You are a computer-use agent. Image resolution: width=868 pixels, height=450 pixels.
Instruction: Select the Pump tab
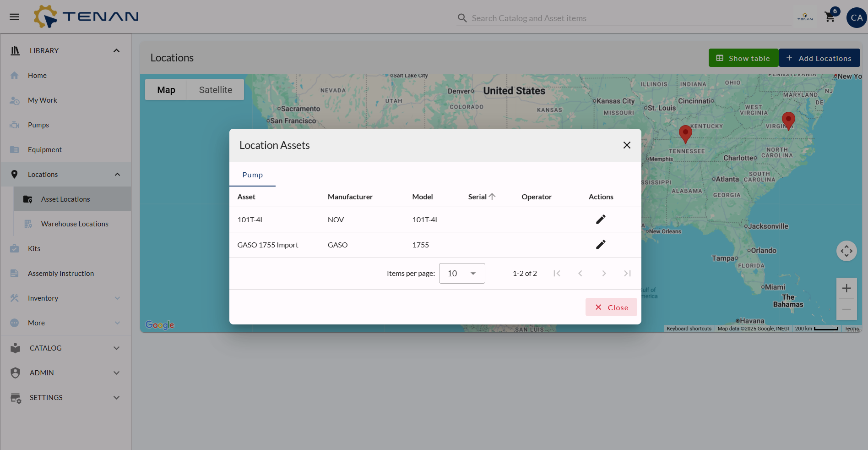[x=252, y=175]
